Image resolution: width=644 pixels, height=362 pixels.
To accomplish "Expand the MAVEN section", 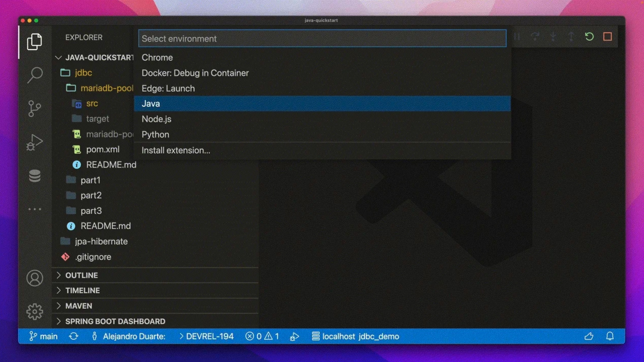I will tap(79, 306).
